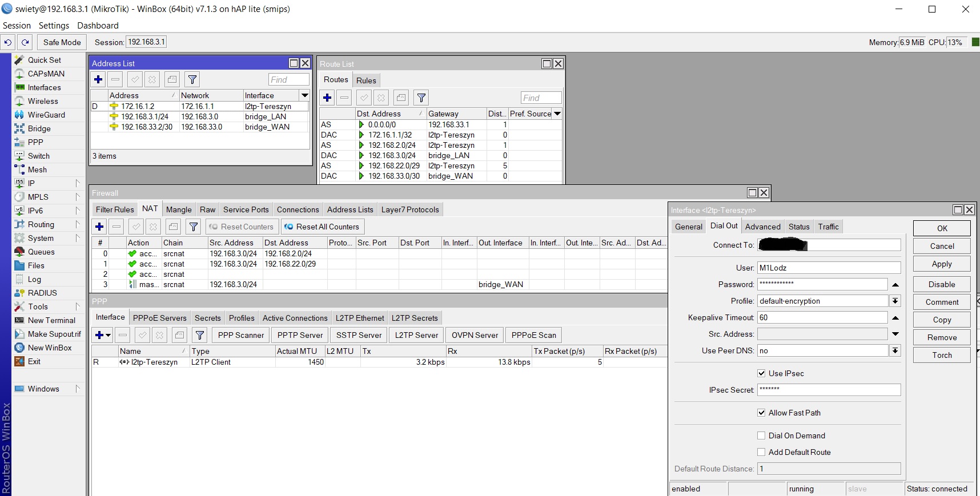Screen dimensions: 980x496
Task: Click Apply in the interface dialog
Action: click(x=942, y=264)
